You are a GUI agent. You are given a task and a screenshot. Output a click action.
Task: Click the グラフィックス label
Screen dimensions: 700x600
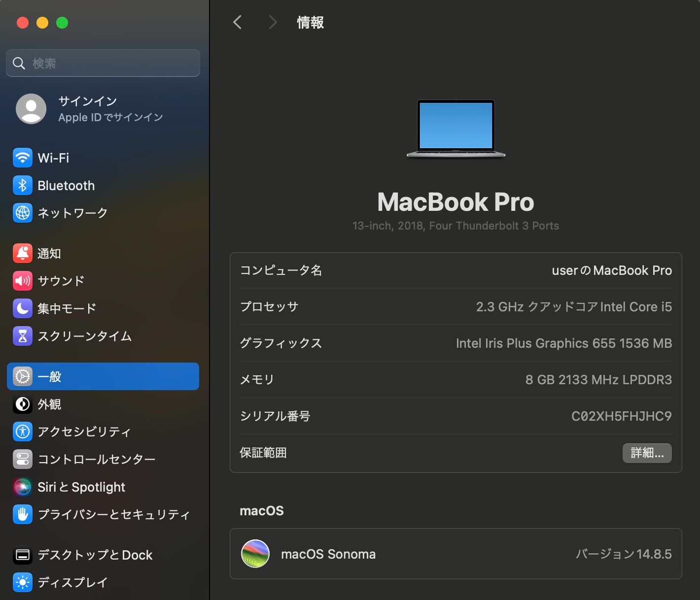[x=281, y=343]
